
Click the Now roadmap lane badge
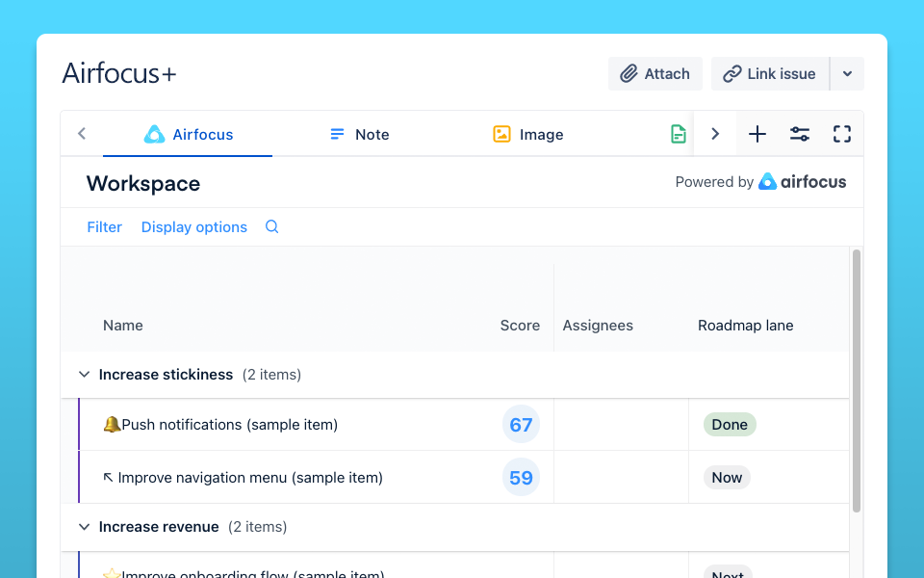coord(727,478)
